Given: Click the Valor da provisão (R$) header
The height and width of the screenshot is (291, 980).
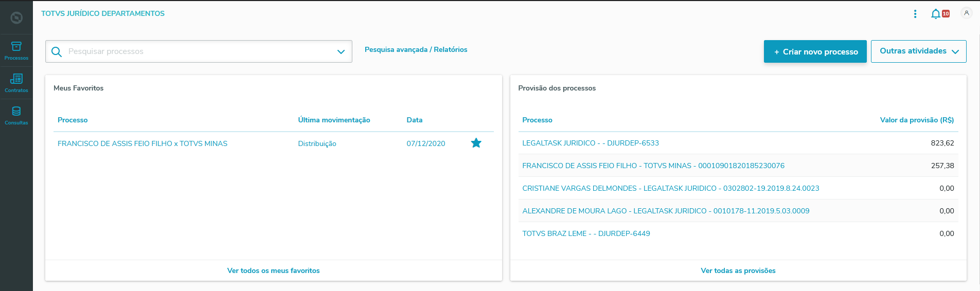Looking at the screenshot, I should coord(917,120).
